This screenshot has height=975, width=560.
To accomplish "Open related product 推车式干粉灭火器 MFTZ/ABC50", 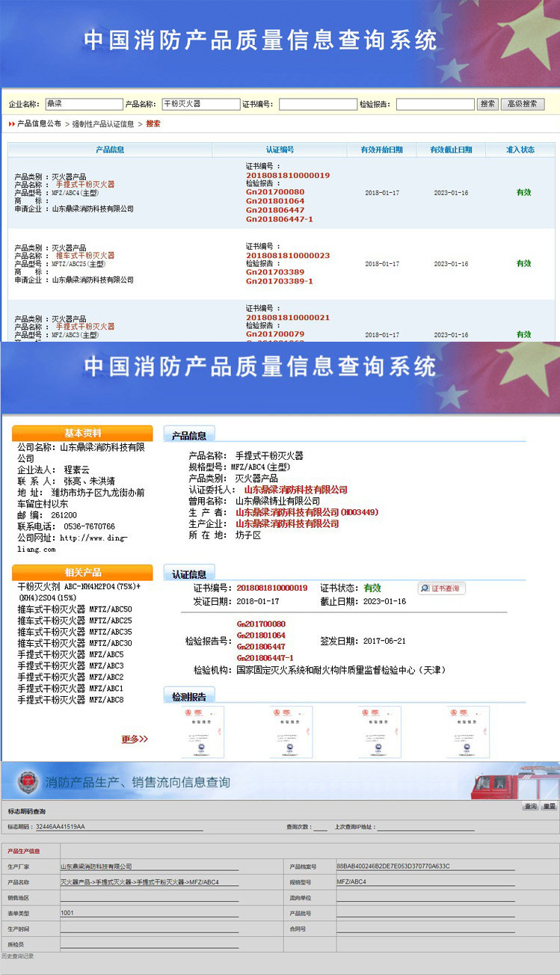I will click(x=75, y=609).
